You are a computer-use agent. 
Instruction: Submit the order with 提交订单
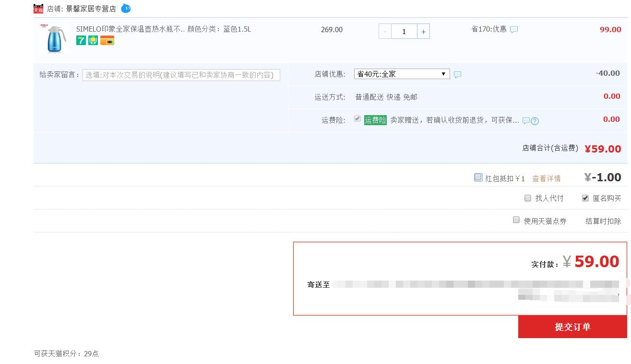pyautogui.click(x=572, y=327)
